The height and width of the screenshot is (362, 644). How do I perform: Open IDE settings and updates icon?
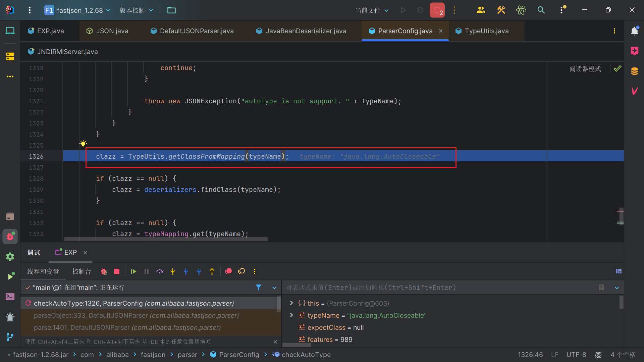pos(562,10)
